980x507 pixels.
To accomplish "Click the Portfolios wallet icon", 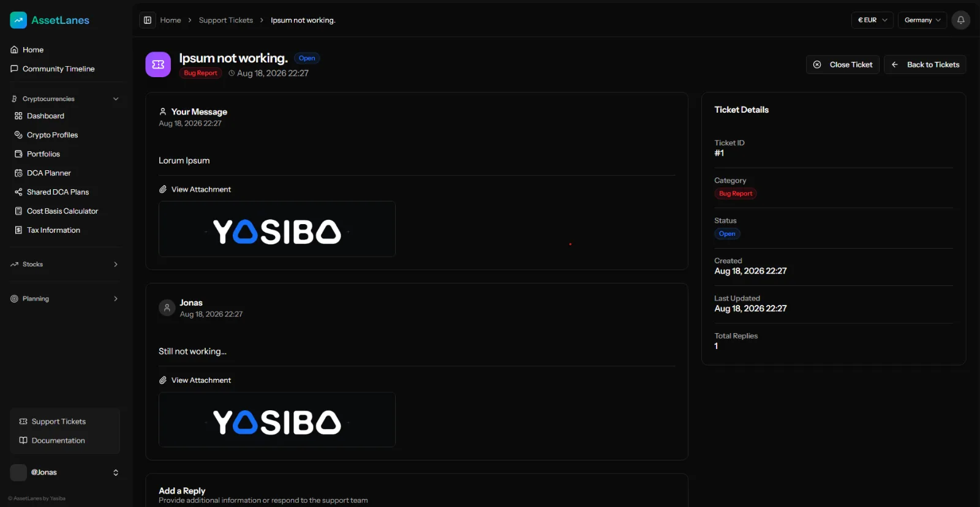I will point(18,154).
